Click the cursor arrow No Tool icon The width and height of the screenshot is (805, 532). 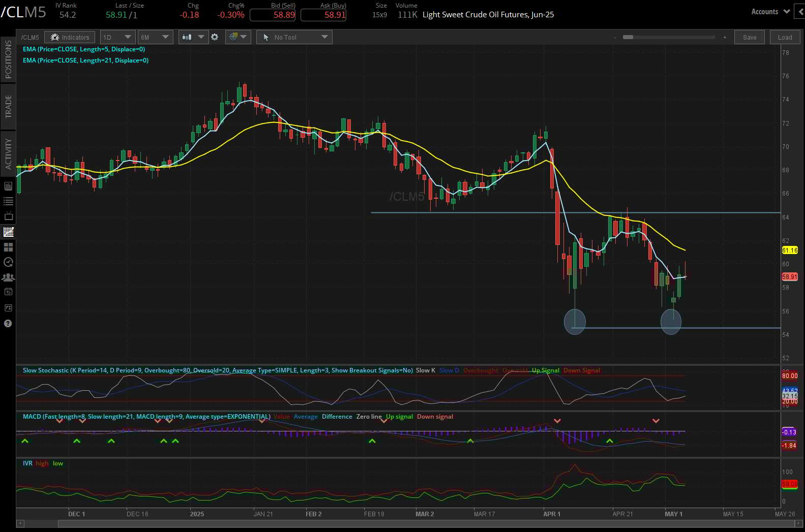tap(266, 37)
